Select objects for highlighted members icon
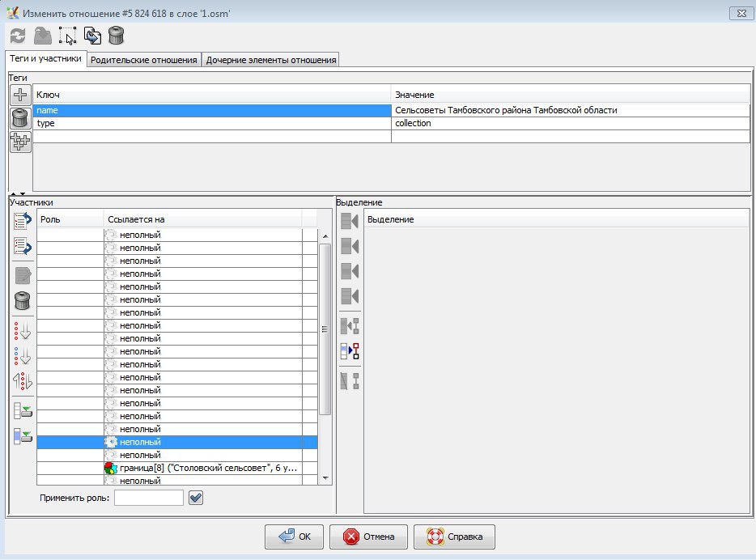 coord(350,351)
